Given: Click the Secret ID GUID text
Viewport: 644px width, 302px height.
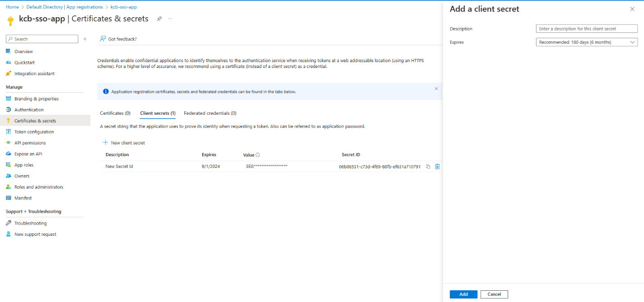Looking at the screenshot, I should [x=380, y=167].
